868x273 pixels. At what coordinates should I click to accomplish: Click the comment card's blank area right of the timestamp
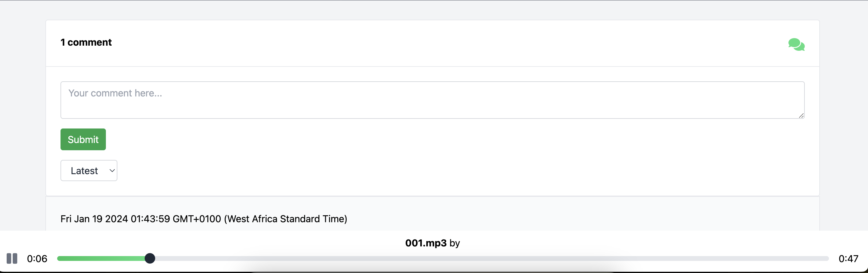573,219
